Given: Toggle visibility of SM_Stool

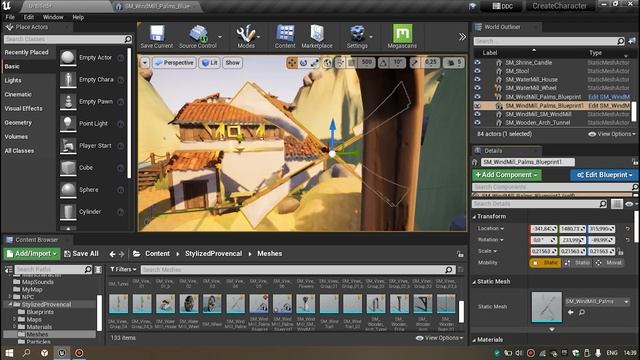Looking at the screenshot, I should pyautogui.click(x=477, y=71).
